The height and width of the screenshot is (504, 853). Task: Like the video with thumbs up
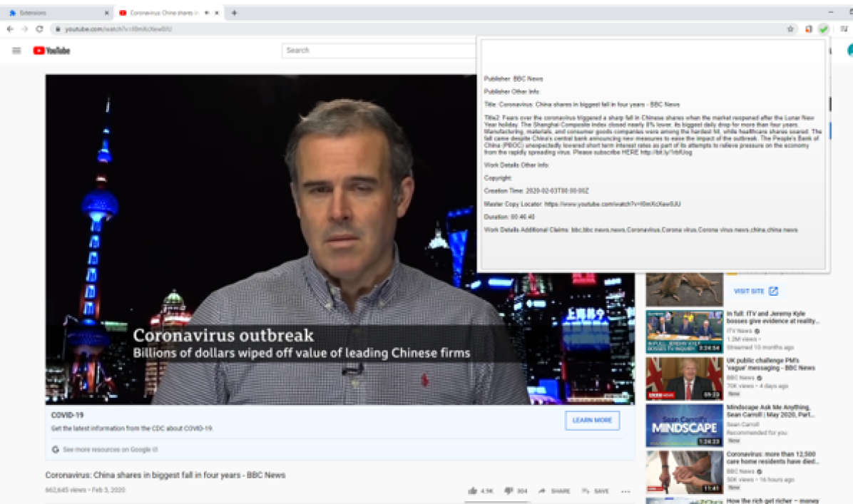[481, 491]
